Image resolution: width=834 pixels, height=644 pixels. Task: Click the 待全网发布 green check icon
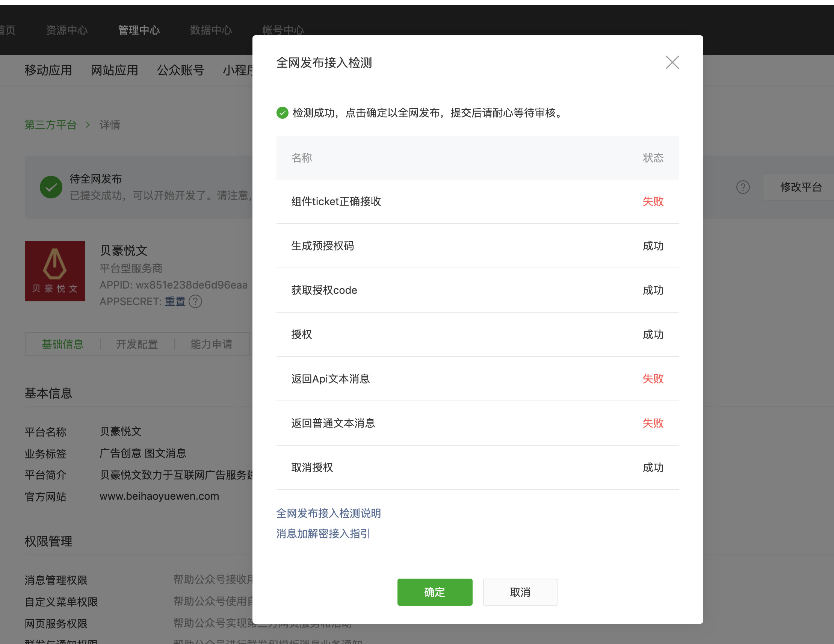[x=51, y=187]
